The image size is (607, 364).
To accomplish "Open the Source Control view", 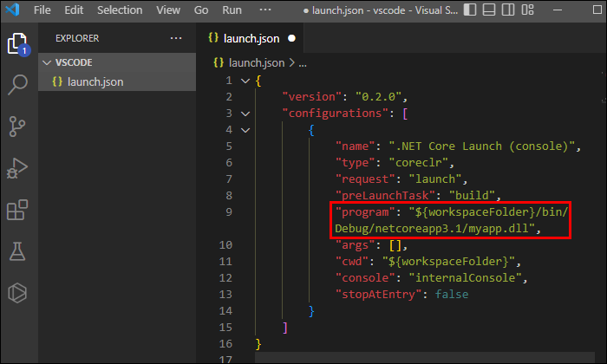I will coord(17,127).
